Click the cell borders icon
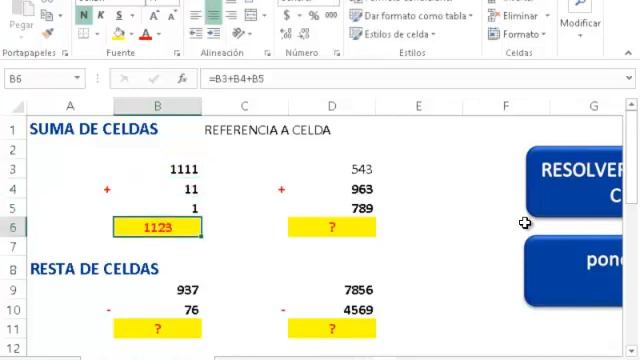 coord(83,33)
